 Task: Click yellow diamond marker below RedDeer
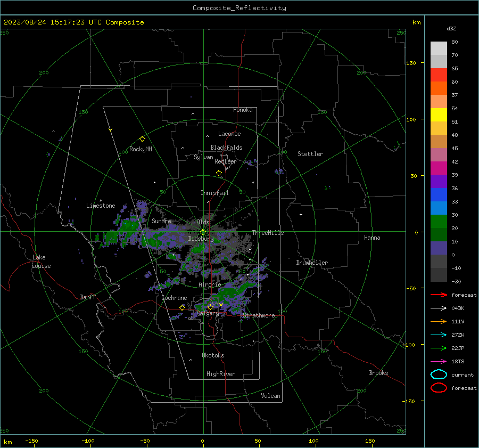[219, 173]
